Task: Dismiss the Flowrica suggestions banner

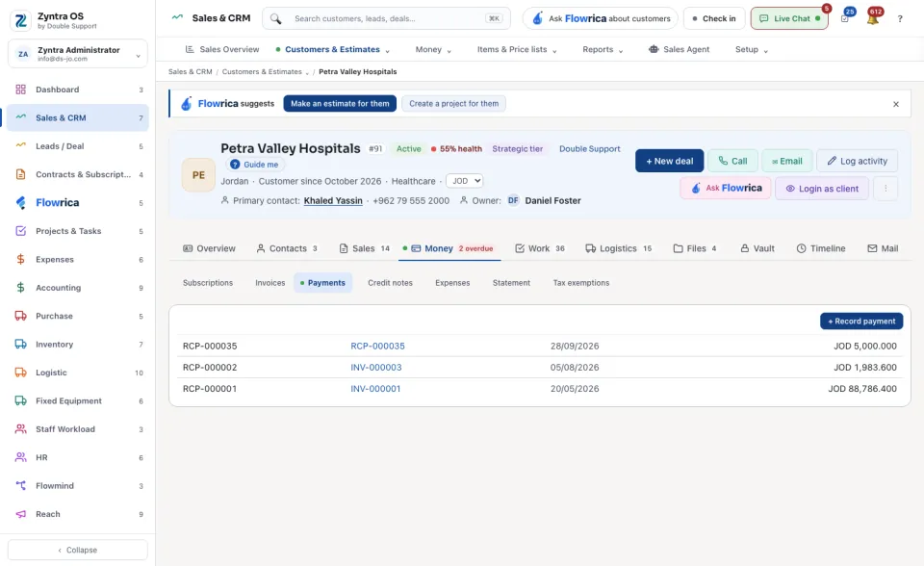Action: tap(896, 104)
